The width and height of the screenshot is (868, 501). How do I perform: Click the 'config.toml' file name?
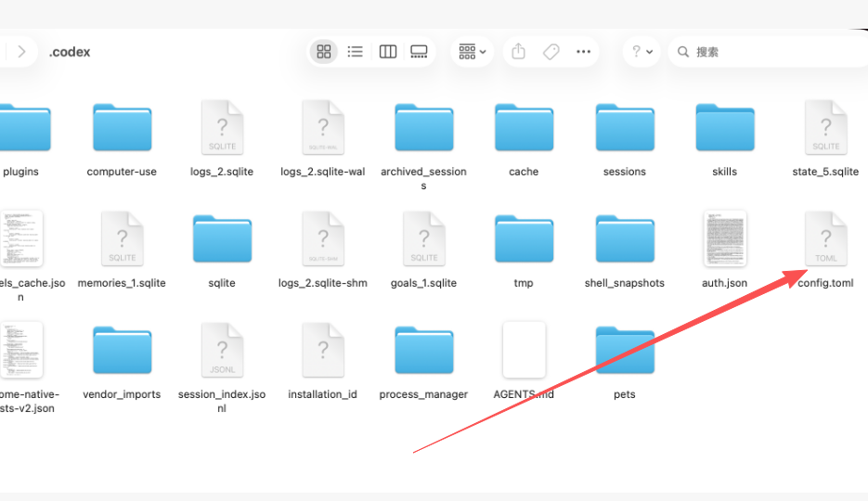point(825,283)
